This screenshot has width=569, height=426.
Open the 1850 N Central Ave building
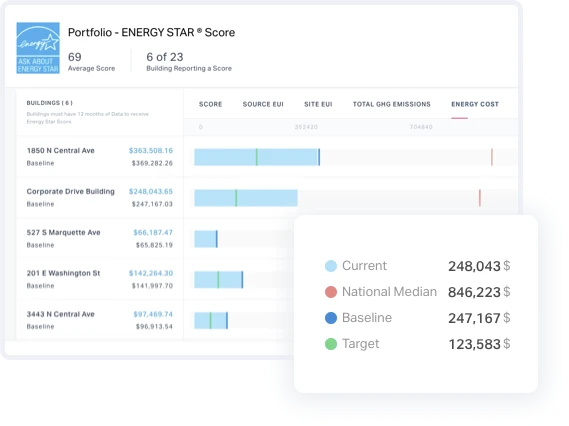61,151
